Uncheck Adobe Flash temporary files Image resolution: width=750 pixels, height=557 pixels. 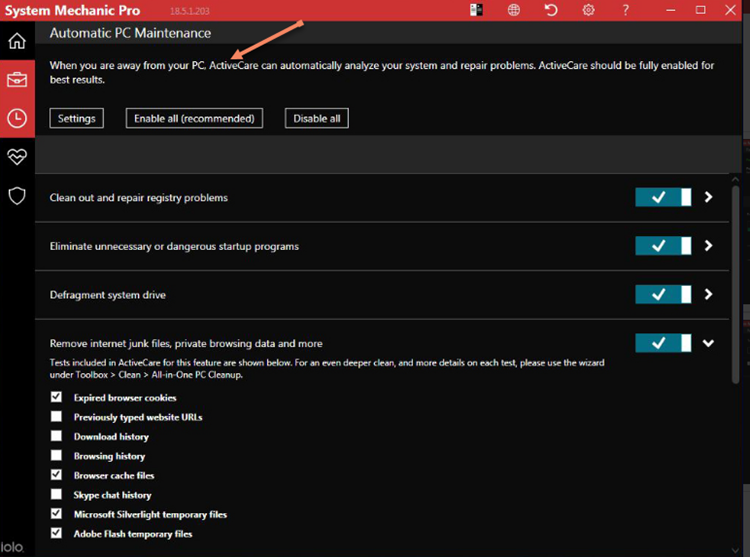pos(56,533)
